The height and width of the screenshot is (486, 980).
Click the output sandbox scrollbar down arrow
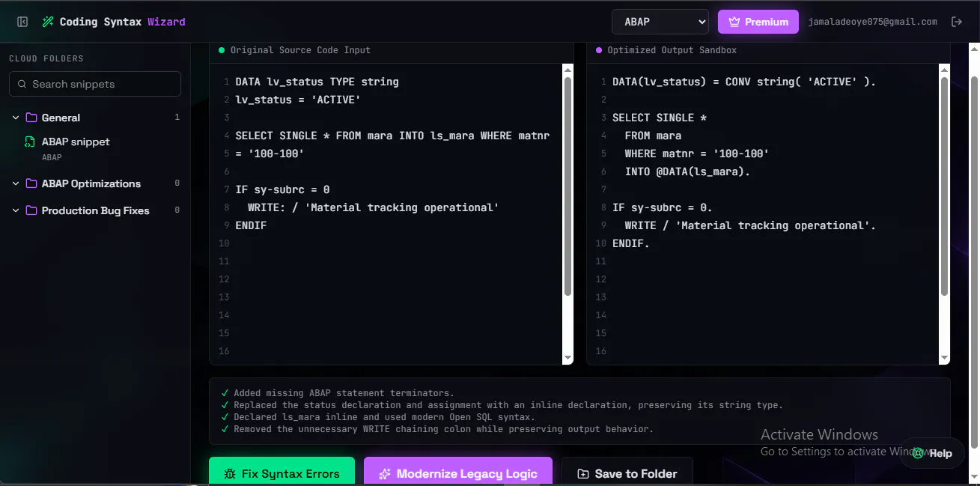click(x=944, y=358)
